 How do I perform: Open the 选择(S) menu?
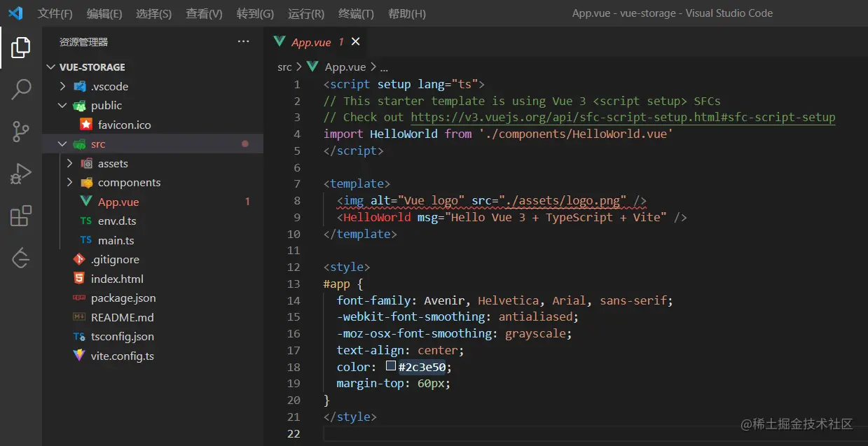(153, 13)
